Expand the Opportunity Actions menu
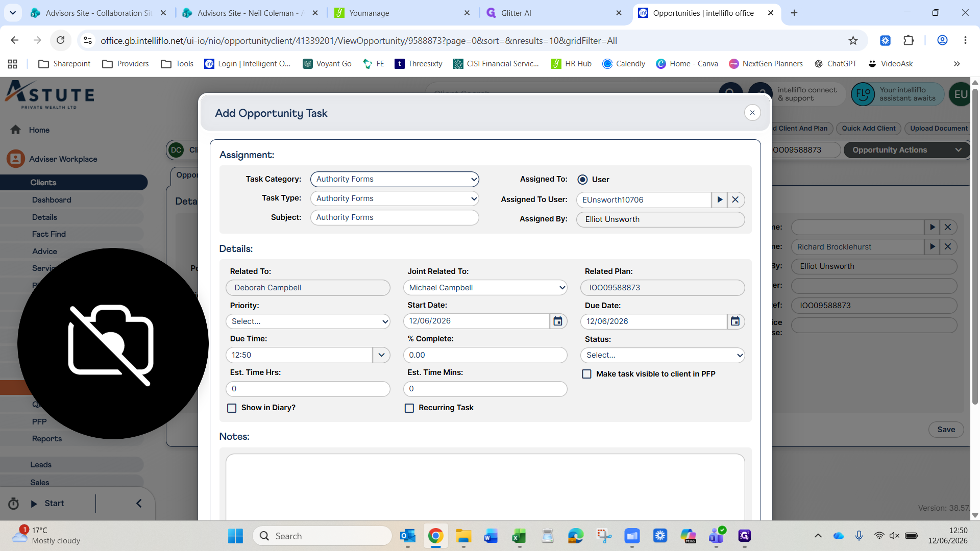 click(906, 150)
